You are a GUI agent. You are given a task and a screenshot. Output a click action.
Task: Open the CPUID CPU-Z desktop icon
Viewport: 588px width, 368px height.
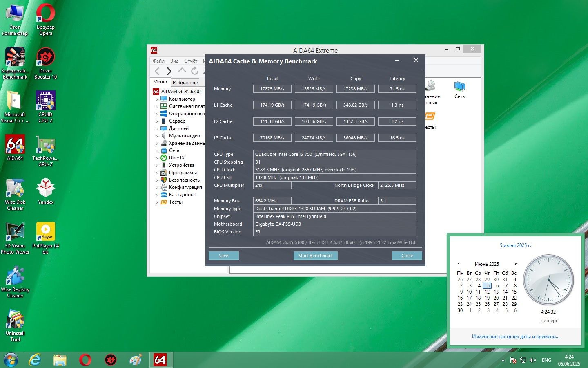(45, 107)
